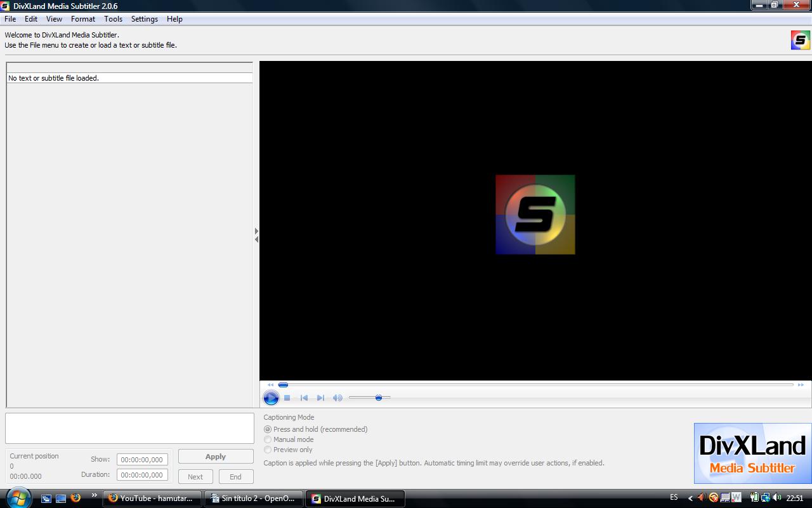Open the Windows Start menu
The width and height of the screenshot is (812, 508).
click(18, 497)
